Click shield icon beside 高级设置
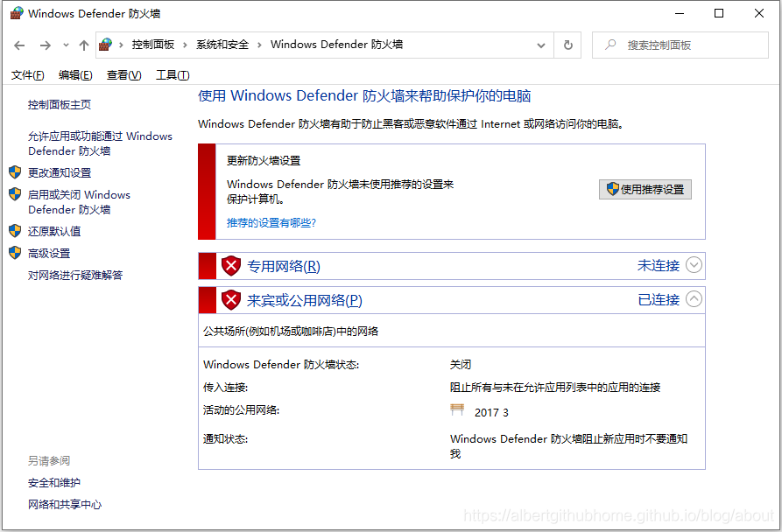The image size is (782, 532). click(15, 253)
